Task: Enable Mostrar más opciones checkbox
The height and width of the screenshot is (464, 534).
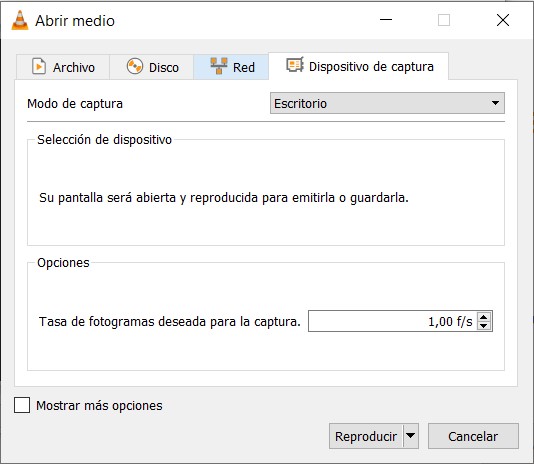Action: tap(22, 405)
